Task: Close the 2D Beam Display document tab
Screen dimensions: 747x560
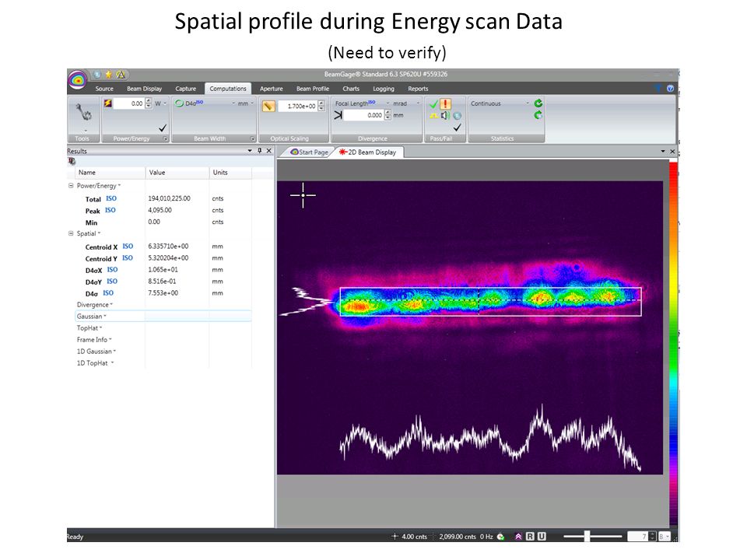Action: pos(672,152)
